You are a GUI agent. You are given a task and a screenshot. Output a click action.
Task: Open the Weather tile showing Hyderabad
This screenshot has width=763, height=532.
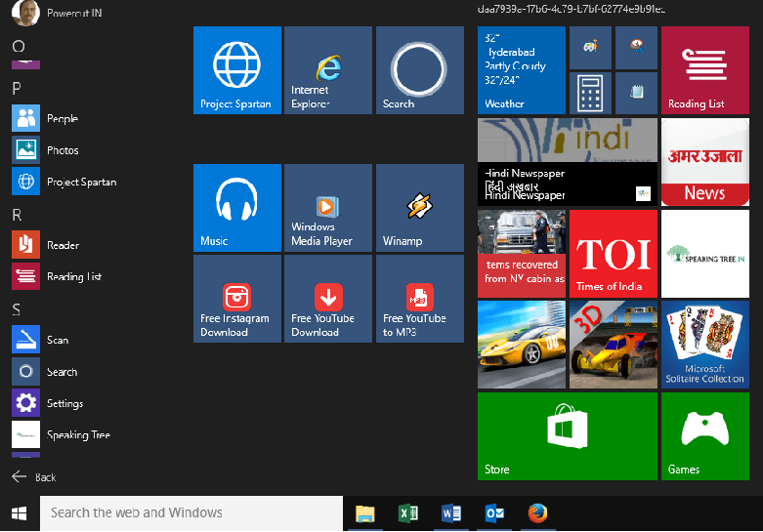(x=522, y=70)
